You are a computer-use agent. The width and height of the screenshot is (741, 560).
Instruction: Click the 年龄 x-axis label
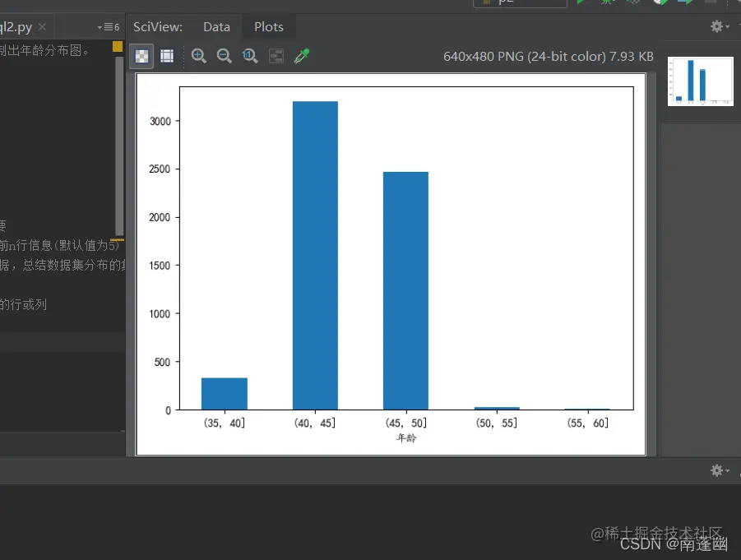click(406, 438)
